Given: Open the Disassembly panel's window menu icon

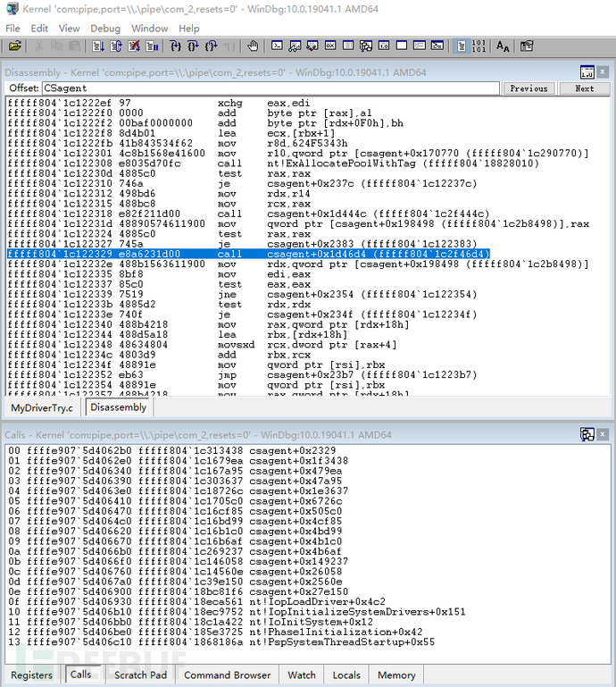Looking at the screenshot, I should 587,71.
